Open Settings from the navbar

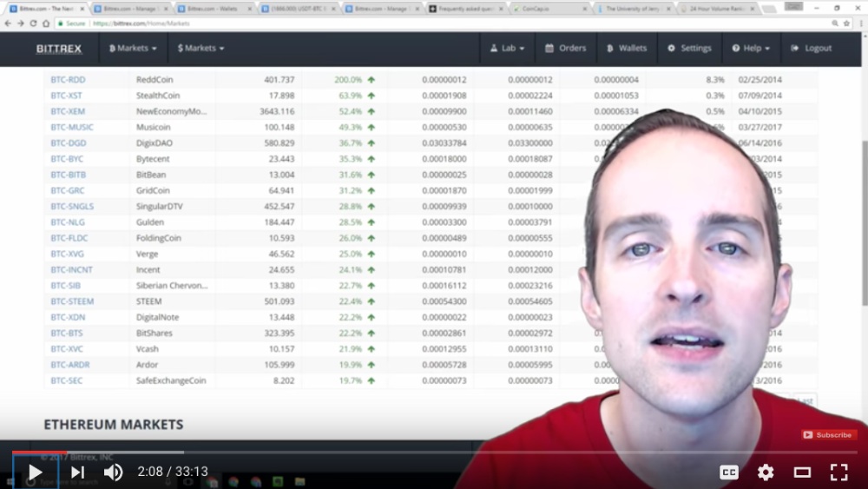coord(689,48)
